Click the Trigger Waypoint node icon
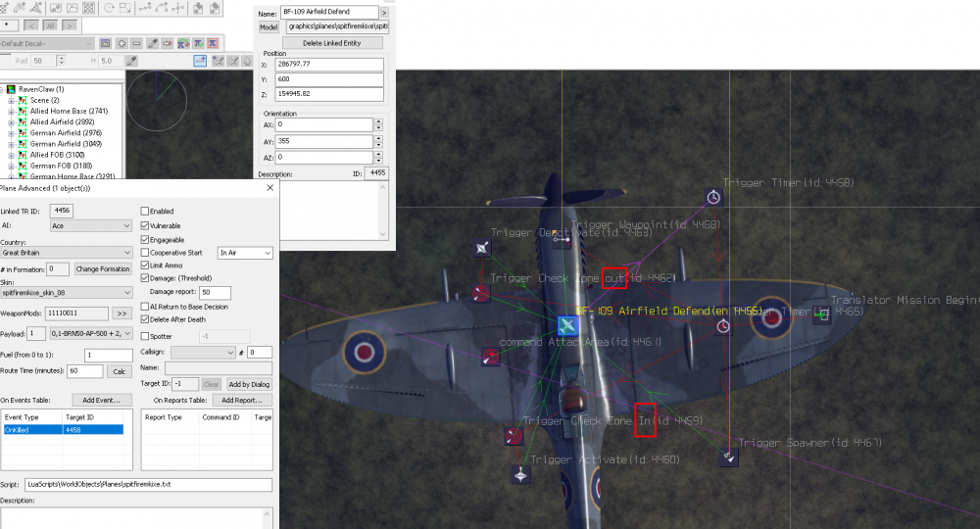The image size is (980, 529). pos(561,238)
